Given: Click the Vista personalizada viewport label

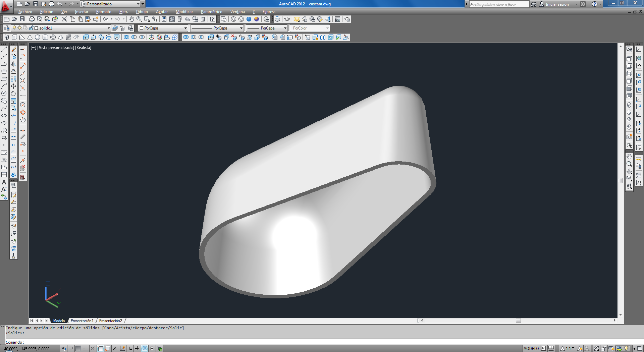Looking at the screenshot, I should (x=56, y=48).
